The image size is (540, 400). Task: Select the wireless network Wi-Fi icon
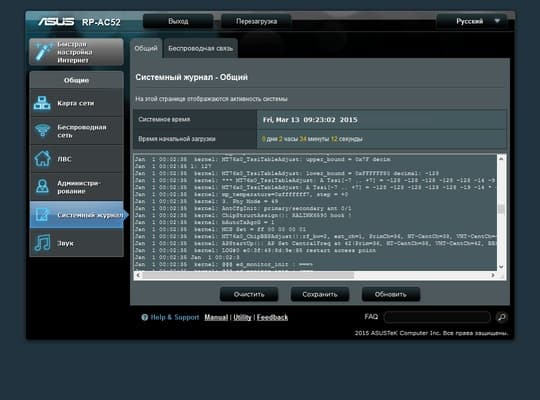[x=42, y=131]
